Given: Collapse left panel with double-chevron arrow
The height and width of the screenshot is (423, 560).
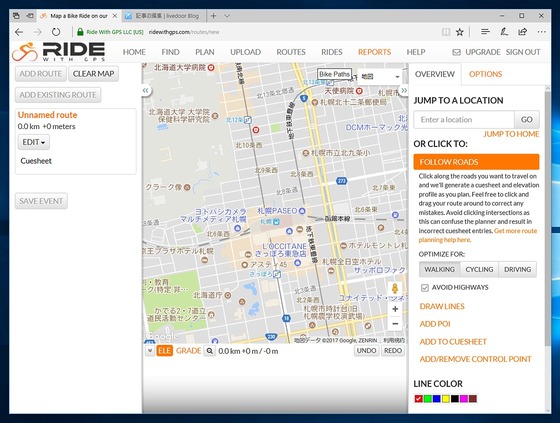Looking at the screenshot, I should [x=145, y=90].
